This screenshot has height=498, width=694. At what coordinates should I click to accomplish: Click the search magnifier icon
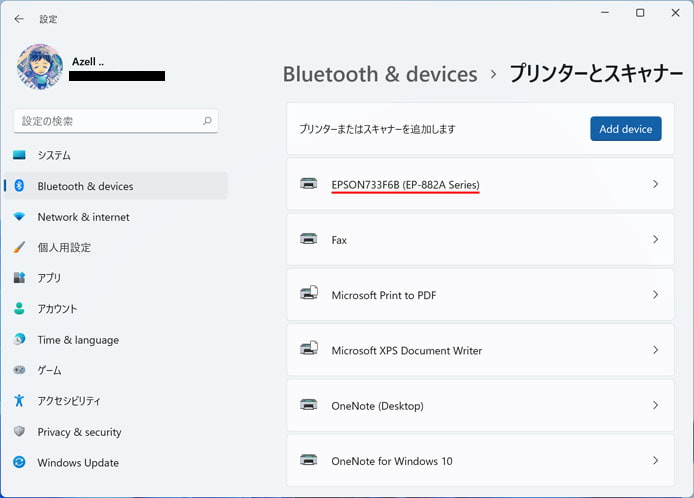click(x=207, y=121)
